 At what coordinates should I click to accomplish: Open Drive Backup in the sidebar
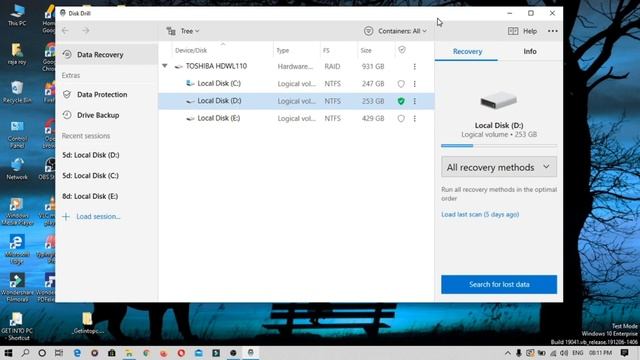tap(107, 115)
